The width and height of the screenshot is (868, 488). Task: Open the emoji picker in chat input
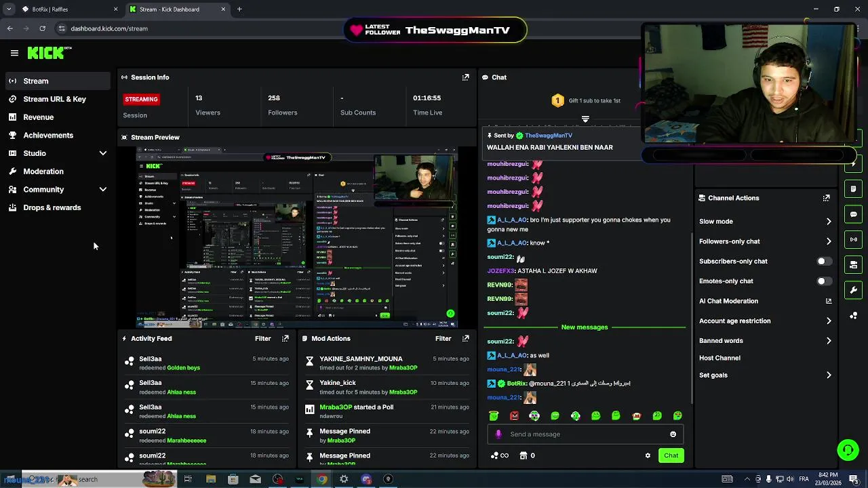[x=673, y=434]
